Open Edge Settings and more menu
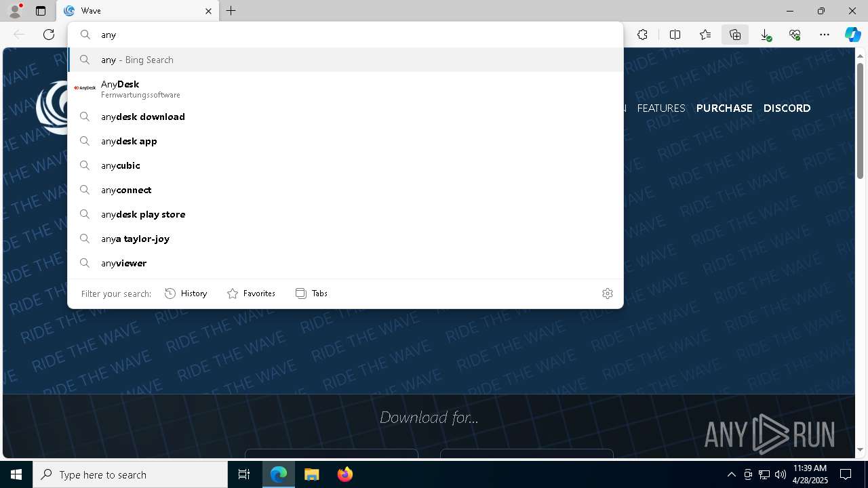 [825, 35]
